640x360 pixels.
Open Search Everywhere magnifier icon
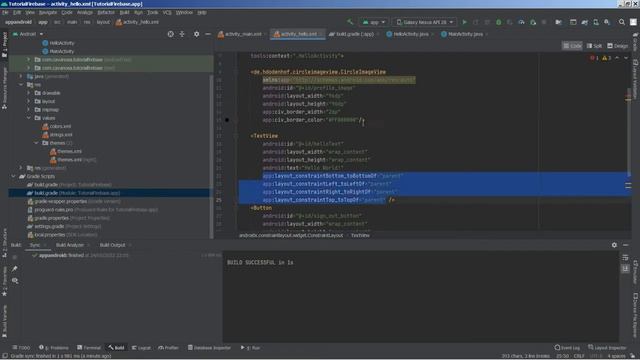tap(622, 22)
